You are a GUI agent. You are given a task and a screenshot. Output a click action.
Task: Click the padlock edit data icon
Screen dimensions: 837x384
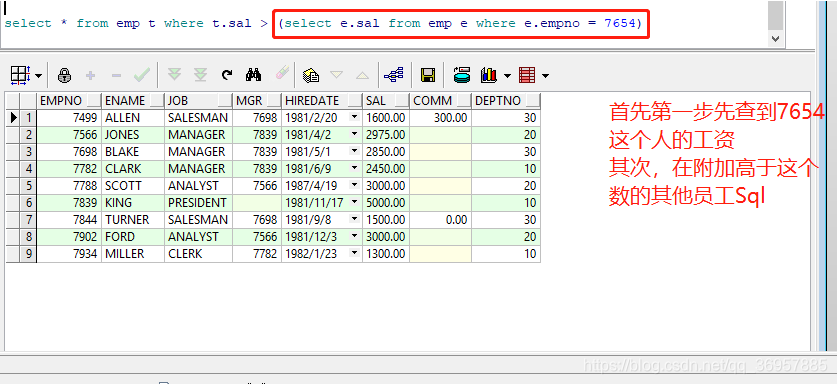coord(65,75)
